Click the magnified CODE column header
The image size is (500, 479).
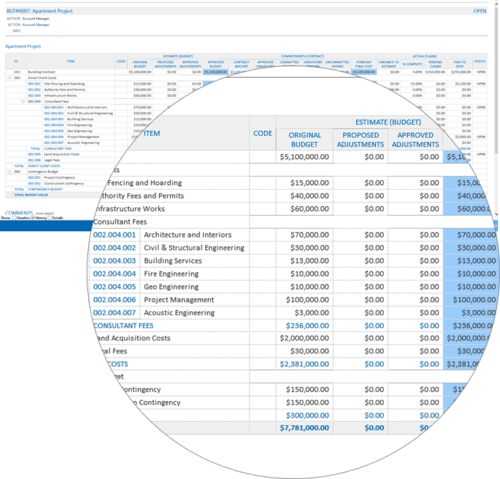[x=263, y=133]
